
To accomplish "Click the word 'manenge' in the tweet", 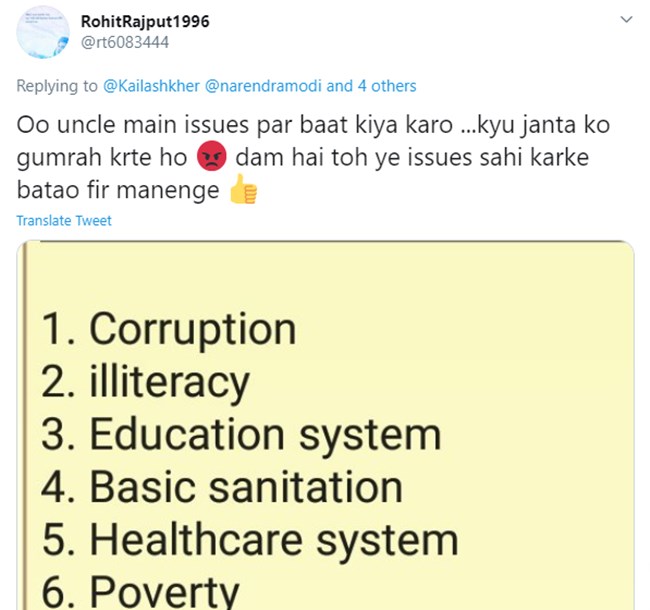I will click(x=167, y=190).
